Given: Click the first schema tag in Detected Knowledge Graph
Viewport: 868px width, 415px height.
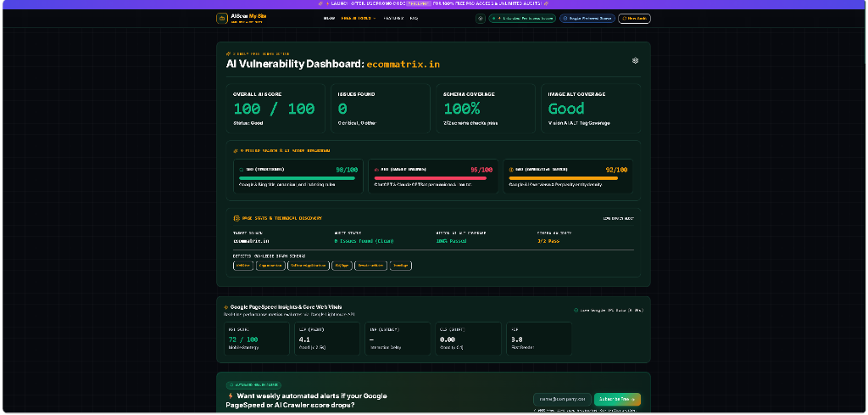Looking at the screenshot, I should tap(243, 266).
